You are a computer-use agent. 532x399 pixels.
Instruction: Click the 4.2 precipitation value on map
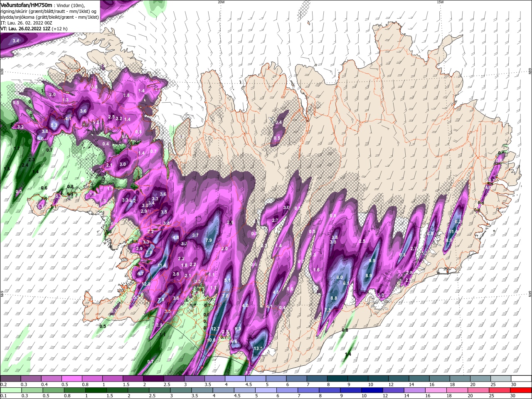tap(133, 200)
